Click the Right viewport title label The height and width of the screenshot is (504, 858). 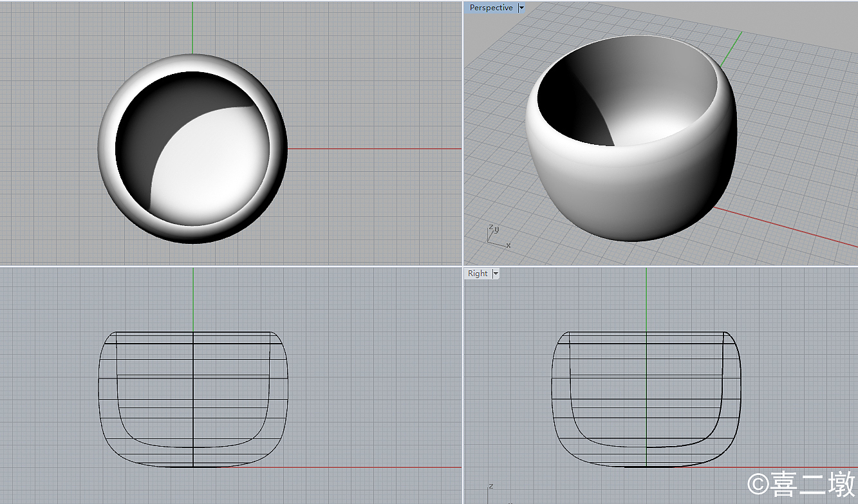coord(478,274)
